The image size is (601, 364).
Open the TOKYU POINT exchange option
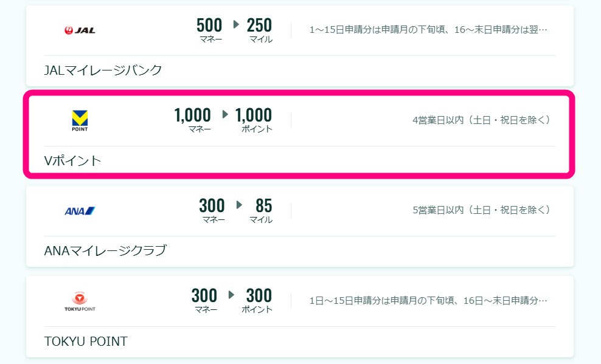300,317
